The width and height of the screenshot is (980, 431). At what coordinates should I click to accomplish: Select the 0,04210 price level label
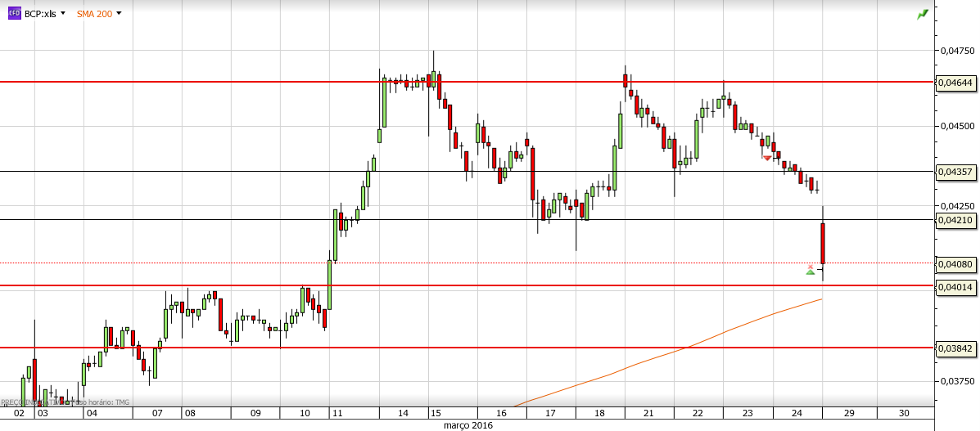tap(956, 219)
